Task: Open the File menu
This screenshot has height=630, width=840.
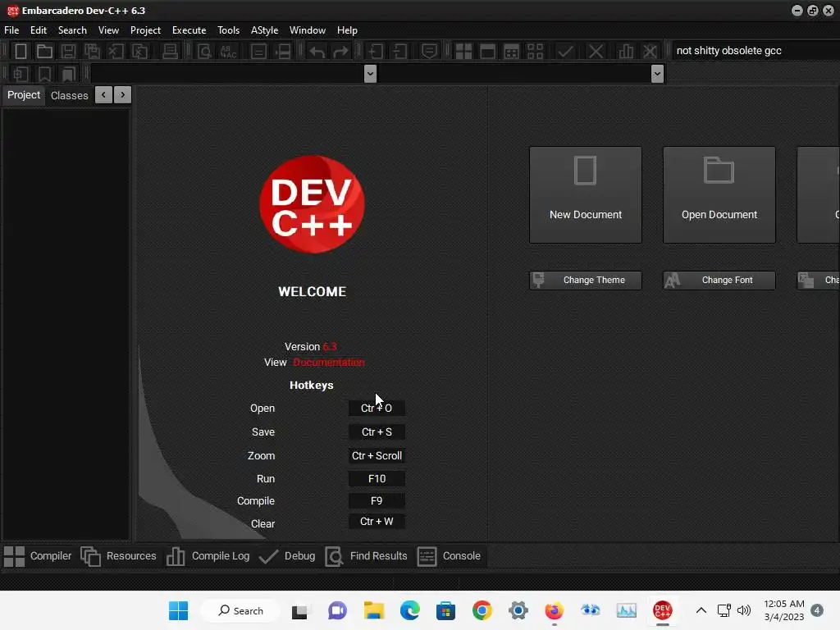Action: coord(11,30)
